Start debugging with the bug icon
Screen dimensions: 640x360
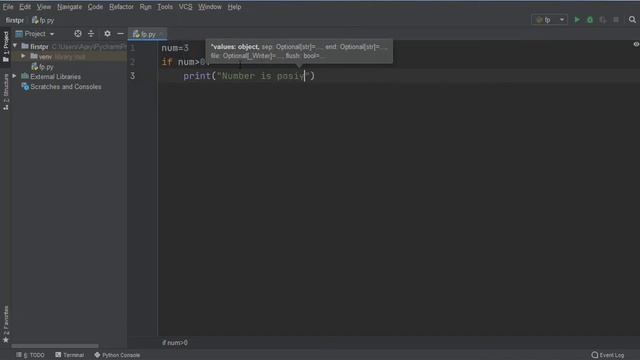590,20
